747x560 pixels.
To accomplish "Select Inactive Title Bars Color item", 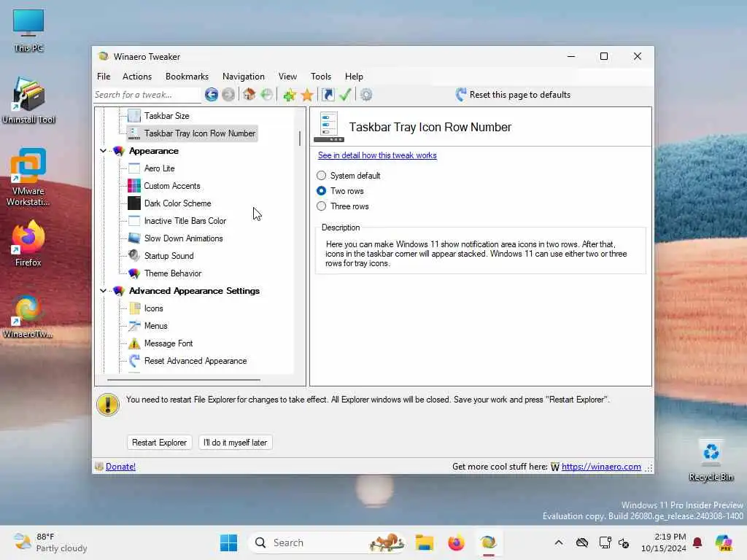I will point(185,221).
